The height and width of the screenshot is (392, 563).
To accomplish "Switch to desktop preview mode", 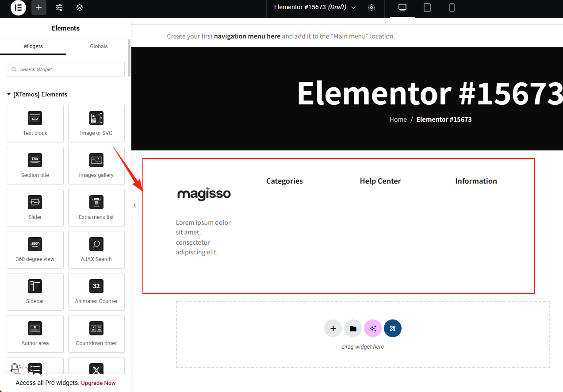I will click(402, 8).
